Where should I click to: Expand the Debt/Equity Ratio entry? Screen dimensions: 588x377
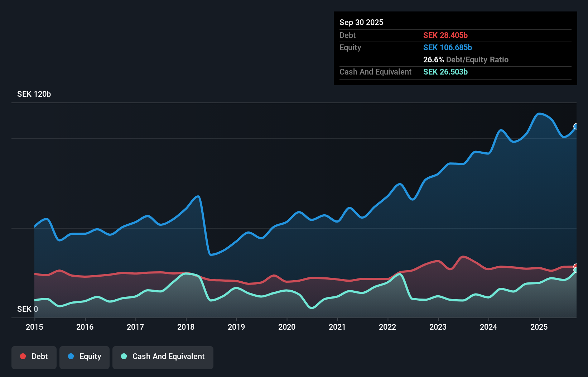click(x=466, y=59)
